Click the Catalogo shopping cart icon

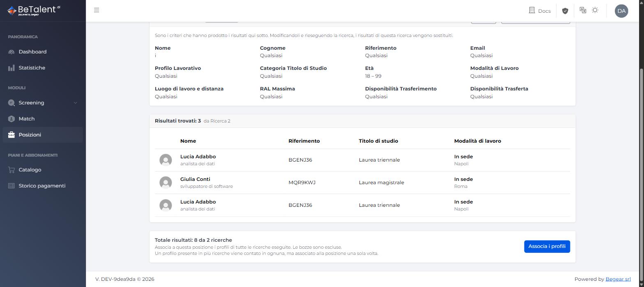[x=11, y=170]
